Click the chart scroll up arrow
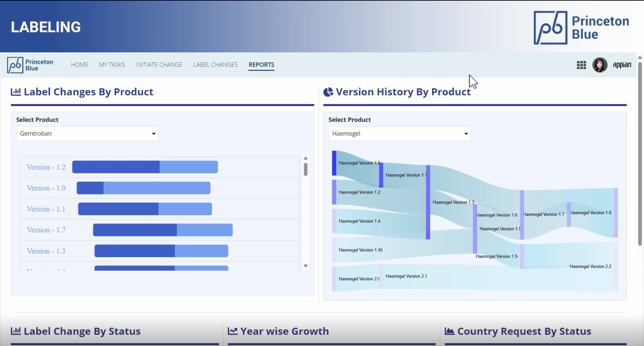 click(x=306, y=158)
